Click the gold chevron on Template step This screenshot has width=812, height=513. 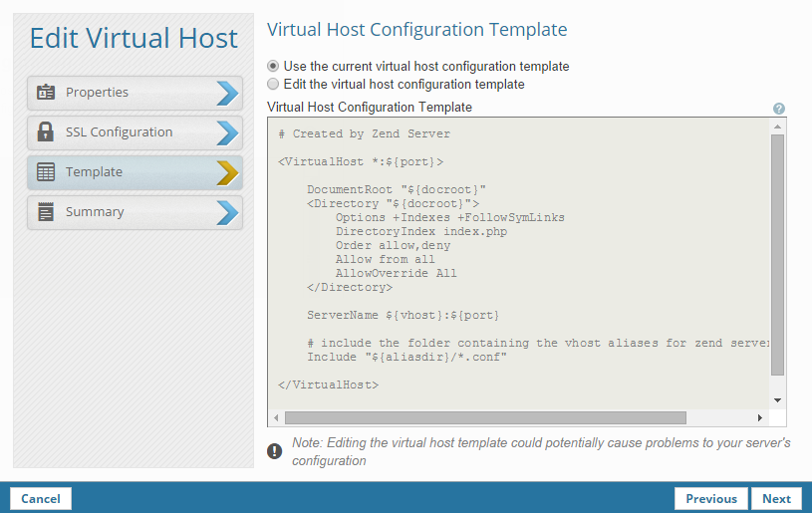pos(227,172)
